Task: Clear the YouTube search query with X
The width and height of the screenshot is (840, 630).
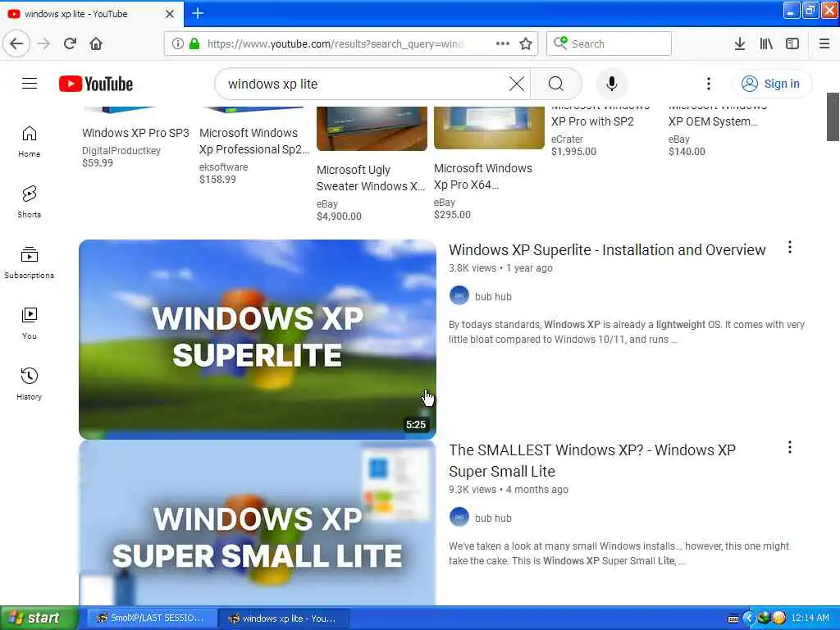Action: [517, 84]
